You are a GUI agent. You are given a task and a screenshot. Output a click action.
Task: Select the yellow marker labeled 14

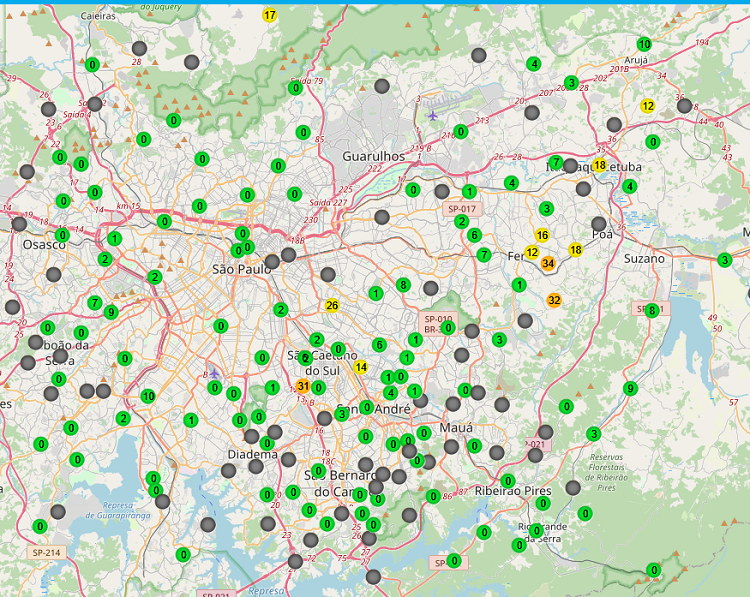361,367
